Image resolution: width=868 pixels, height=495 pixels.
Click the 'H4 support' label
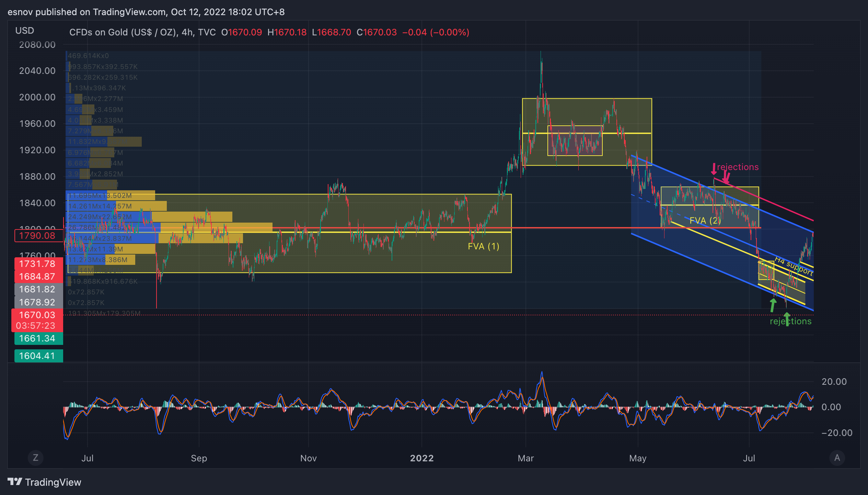pyautogui.click(x=794, y=266)
